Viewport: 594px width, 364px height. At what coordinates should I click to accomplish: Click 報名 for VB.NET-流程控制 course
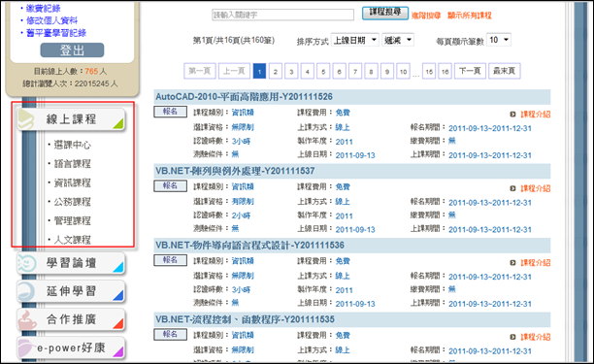tap(170, 335)
